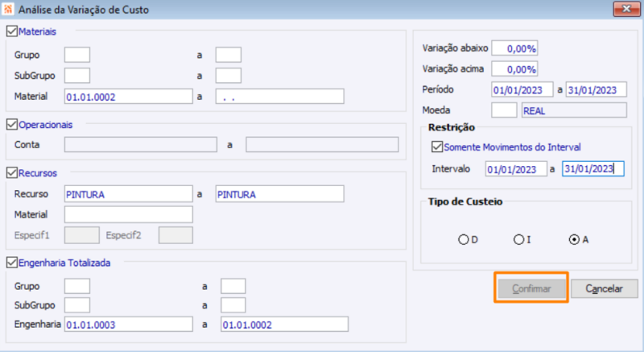Close the Análise da Variação de Custo dialog
This screenshot has width=644, height=352.
pyautogui.click(x=626, y=9)
